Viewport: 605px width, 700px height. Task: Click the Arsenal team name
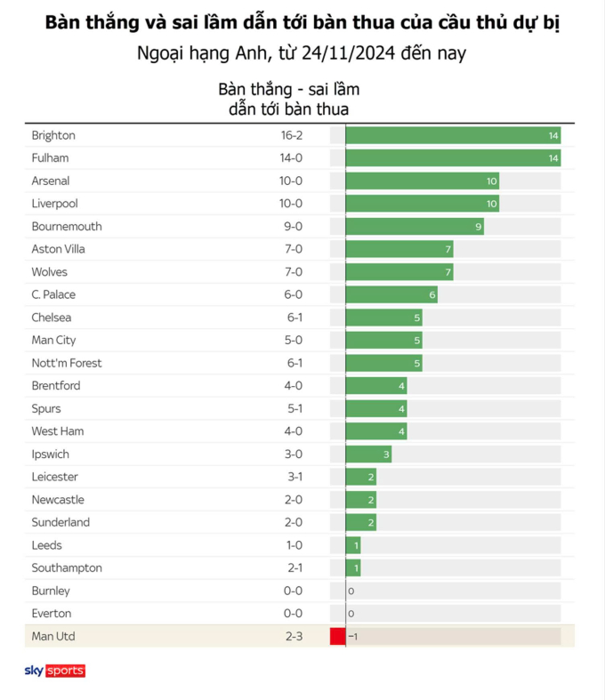click(50, 181)
